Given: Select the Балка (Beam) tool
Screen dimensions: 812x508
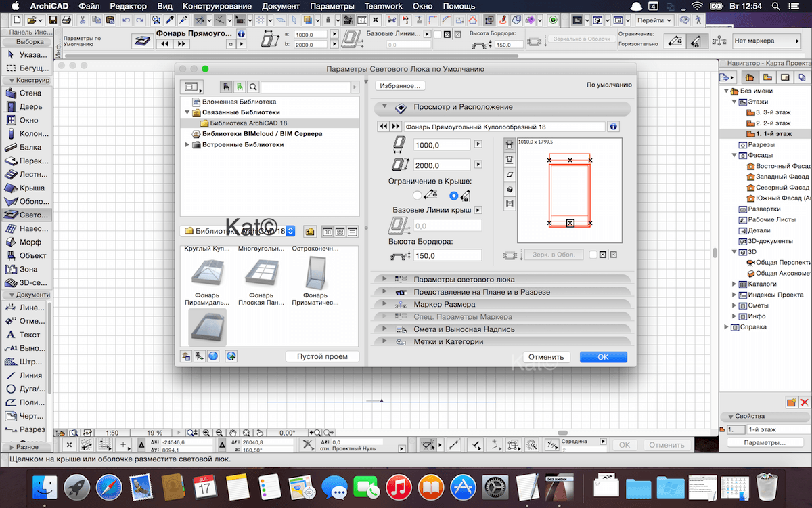Looking at the screenshot, I should click(24, 147).
